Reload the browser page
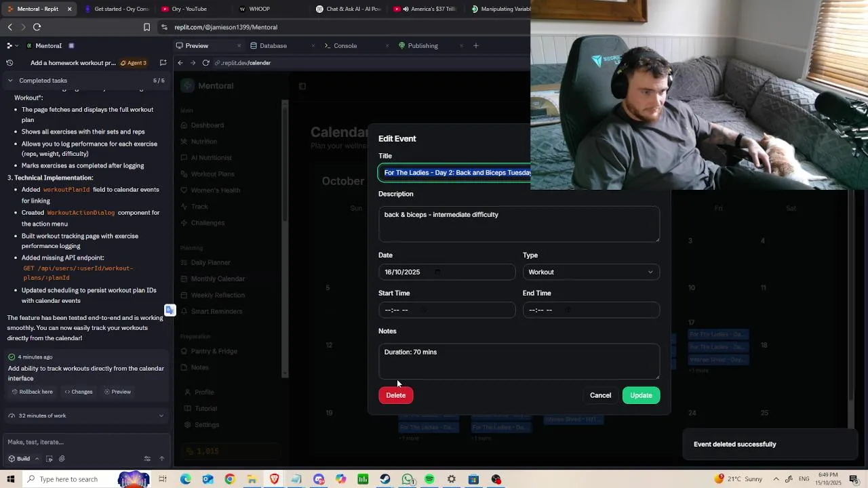Viewport: 868px width, 488px height. [37, 27]
